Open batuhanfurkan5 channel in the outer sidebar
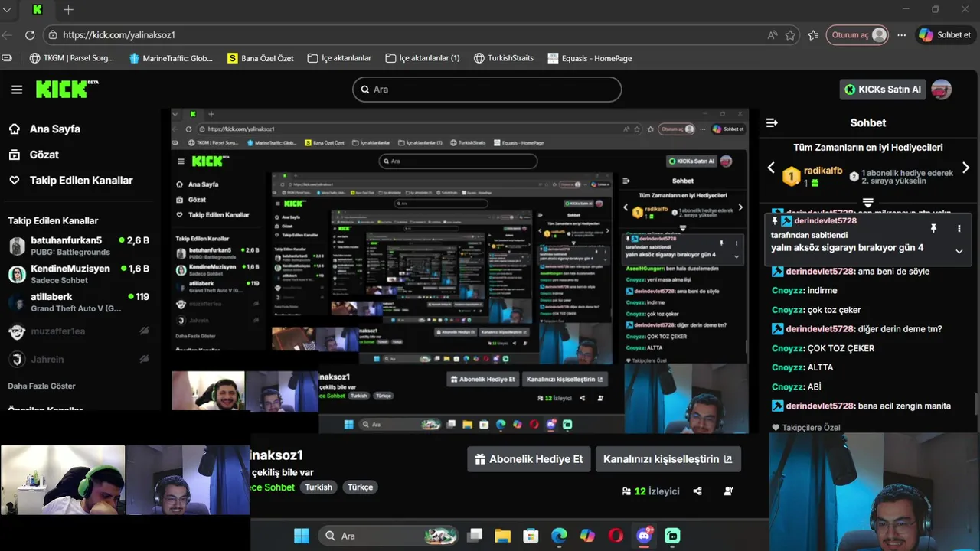 [80, 246]
